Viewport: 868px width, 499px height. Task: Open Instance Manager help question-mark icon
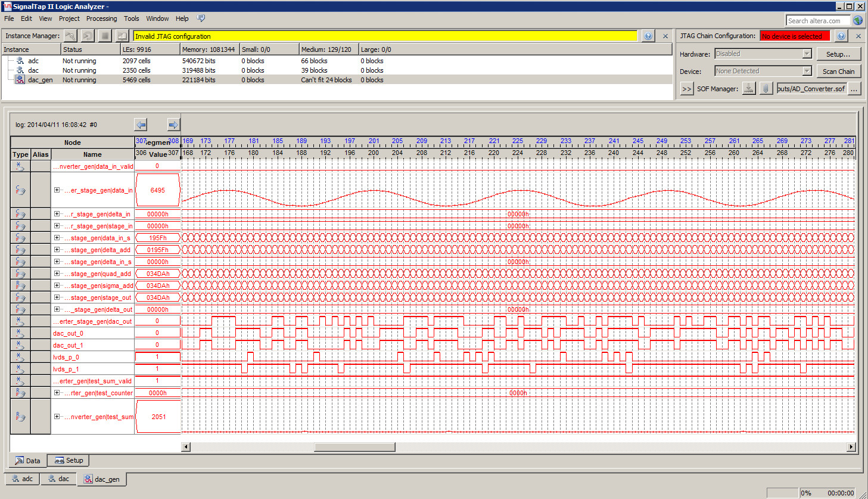coord(648,36)
